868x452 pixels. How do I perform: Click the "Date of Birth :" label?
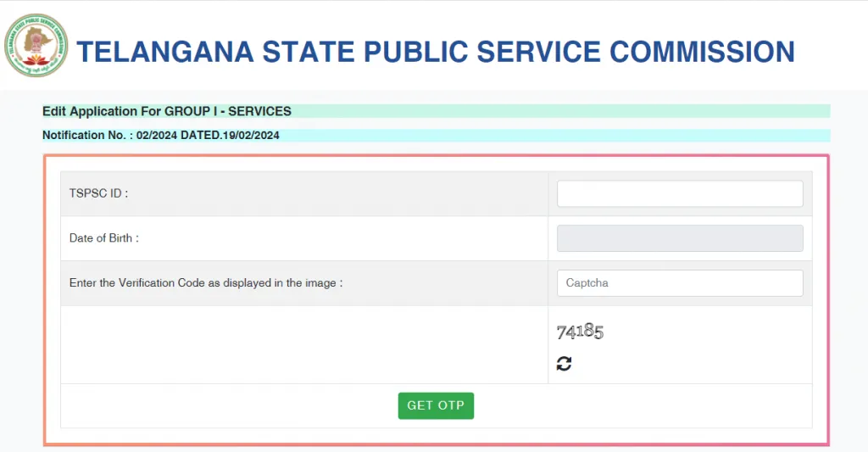(x=104, y=238)
